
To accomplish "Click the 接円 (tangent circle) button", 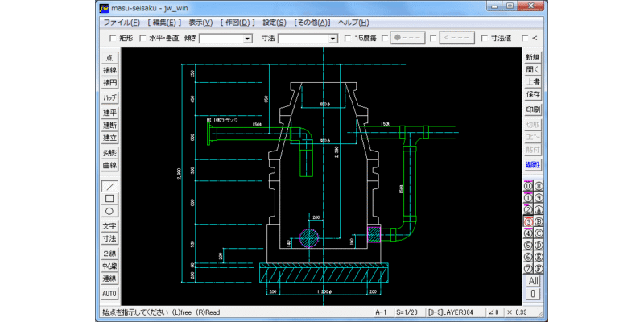I will tap(109, 83).
